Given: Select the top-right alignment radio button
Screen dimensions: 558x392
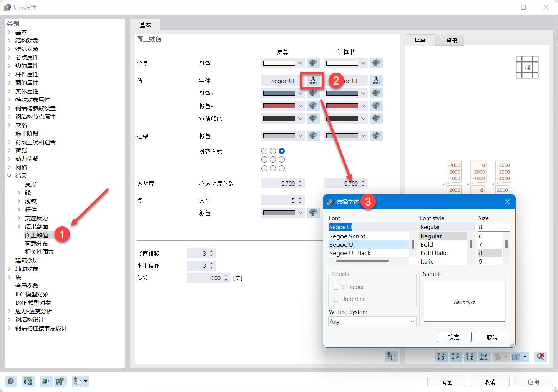Looking at the screenshot, I should [282, 151].
